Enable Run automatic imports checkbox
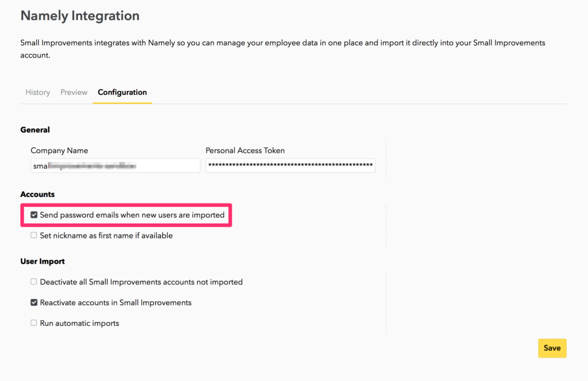Viewport: 588px width, 381px height. 34,323
